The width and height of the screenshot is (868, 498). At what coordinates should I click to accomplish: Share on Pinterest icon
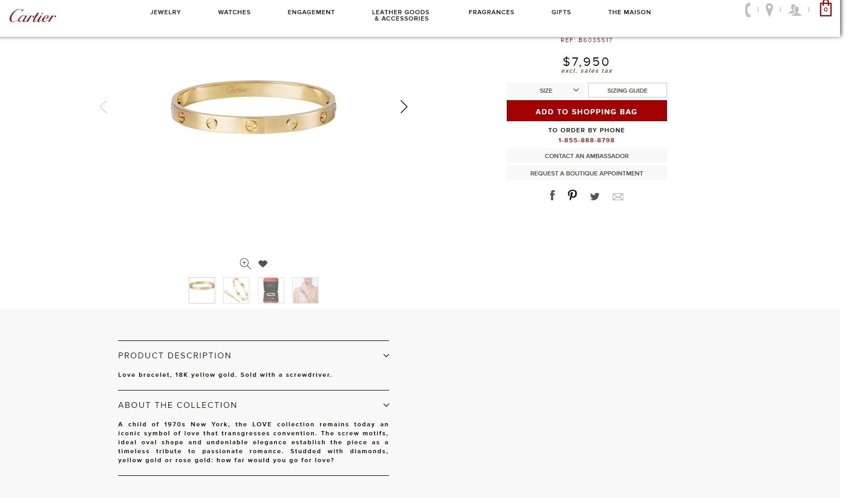click(572, 195)
